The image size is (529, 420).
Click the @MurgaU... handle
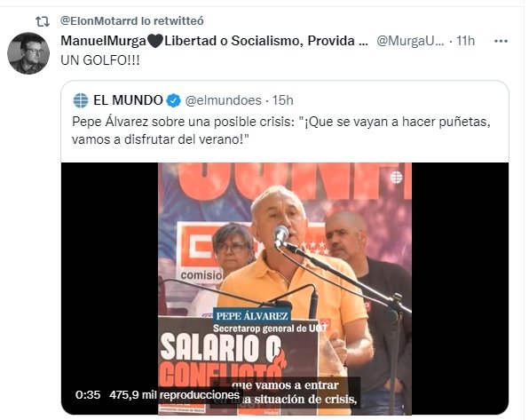pos(410,41)
